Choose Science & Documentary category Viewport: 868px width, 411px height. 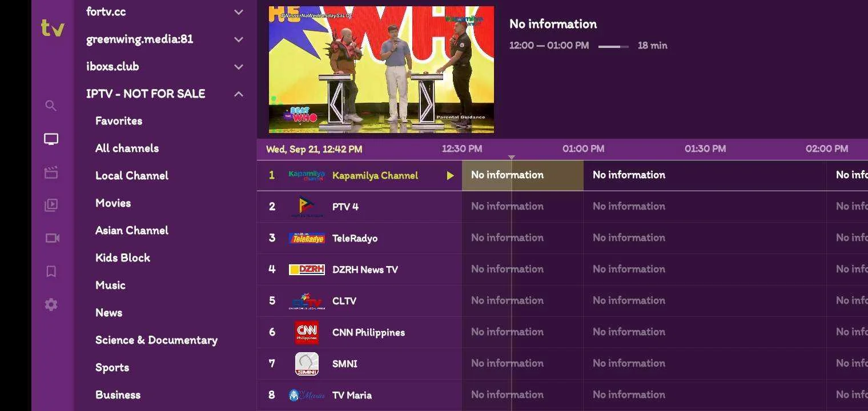coord(156,340)
